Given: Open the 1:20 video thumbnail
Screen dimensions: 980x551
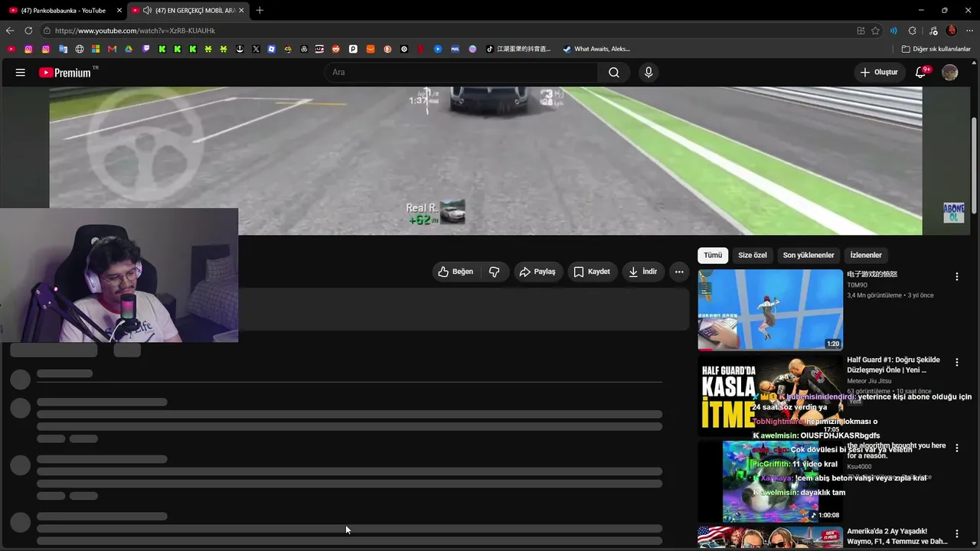Looking at the screenshot, I should tap(770, 310).
